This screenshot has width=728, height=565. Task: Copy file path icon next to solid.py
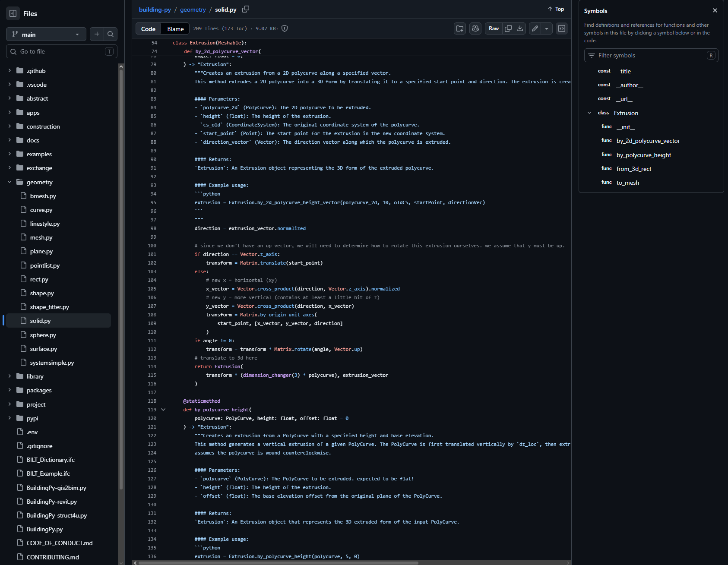(x=246, y=9)
